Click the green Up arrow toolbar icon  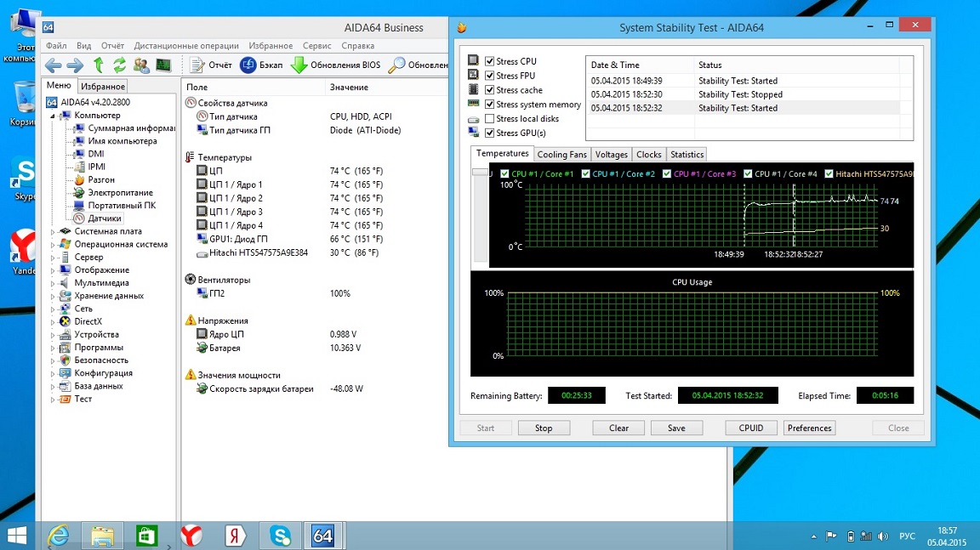coord(99,65)
